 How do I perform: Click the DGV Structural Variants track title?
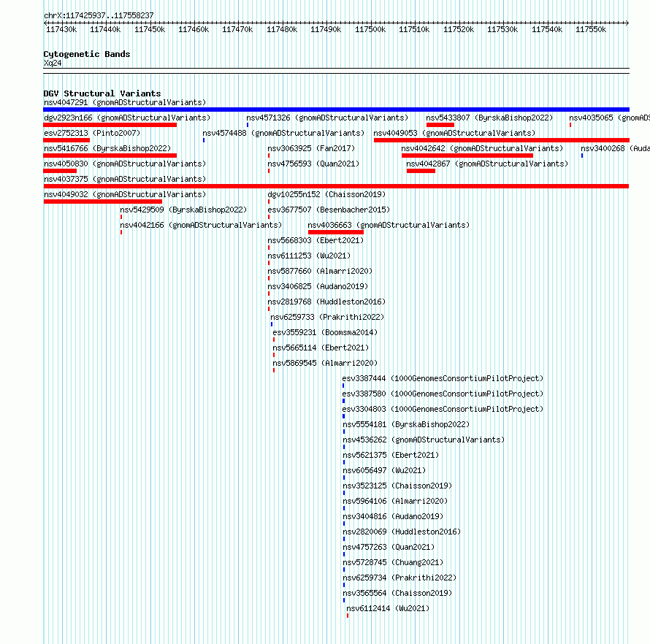[x=102, y=93]
